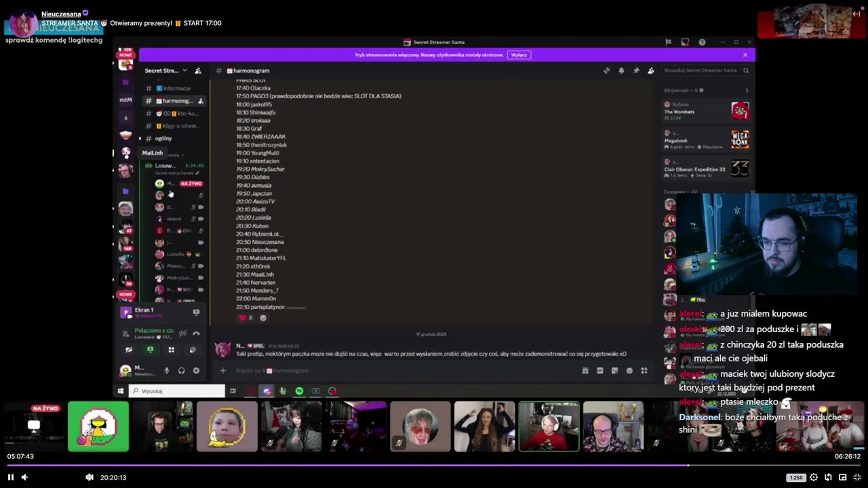Open Clair Obscur: Expedition 33 activity card
The height and width of the screenshot is (488, 868).
(x=706, y=167)
